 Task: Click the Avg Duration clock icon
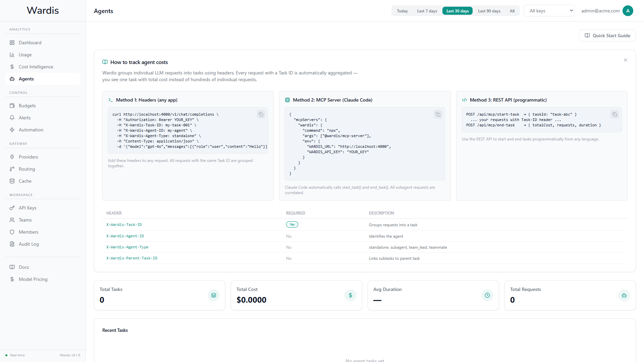(x=487, y=295)
